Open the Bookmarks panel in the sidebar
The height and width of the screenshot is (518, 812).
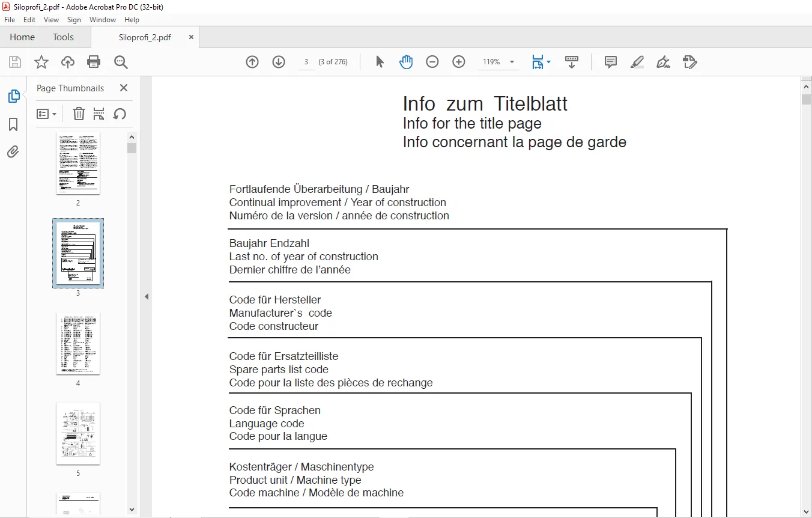pyautogui.click(x=13, y=124)
